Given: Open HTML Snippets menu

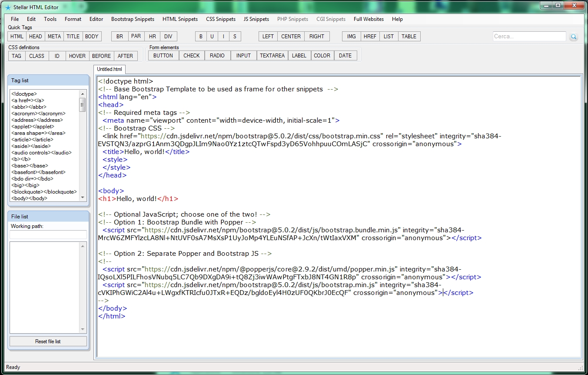Looking at the screenshot, I should (x=180, y=19).
